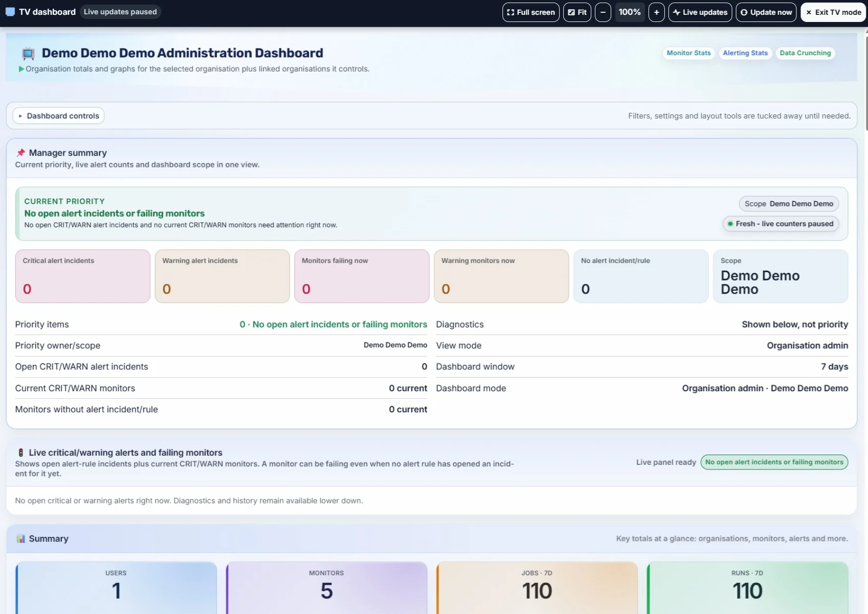
Task: Click the Scope Demo Demo Demo pill
Action: [x=789, y=204]
